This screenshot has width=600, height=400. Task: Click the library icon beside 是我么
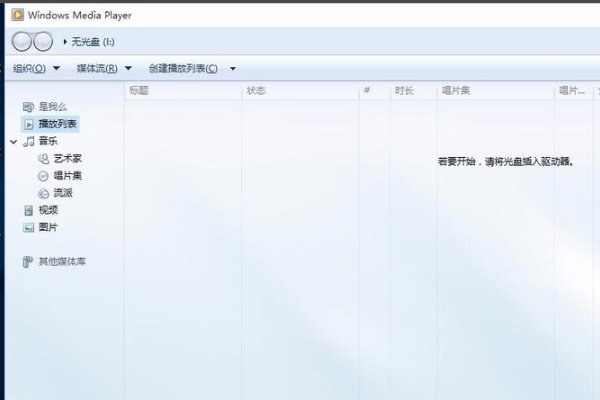[x=28, y=107]
